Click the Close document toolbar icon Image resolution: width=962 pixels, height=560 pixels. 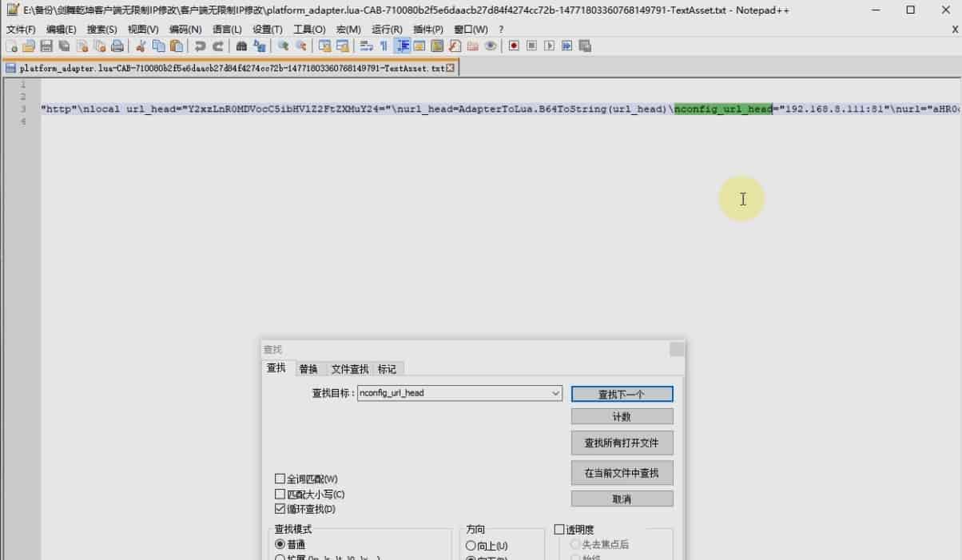tap(81, 46)
